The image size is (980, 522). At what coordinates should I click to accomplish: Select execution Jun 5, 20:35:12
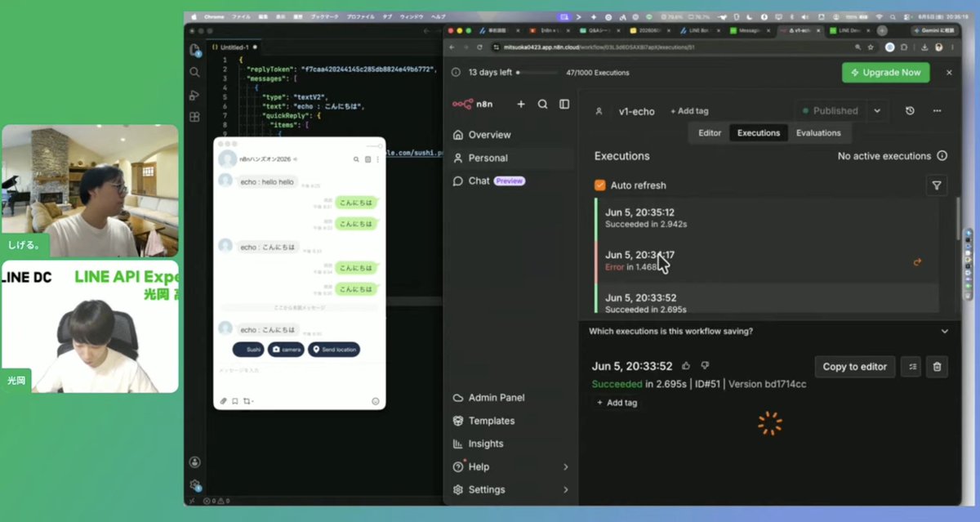pyautogui.click(x=767, y=217)
